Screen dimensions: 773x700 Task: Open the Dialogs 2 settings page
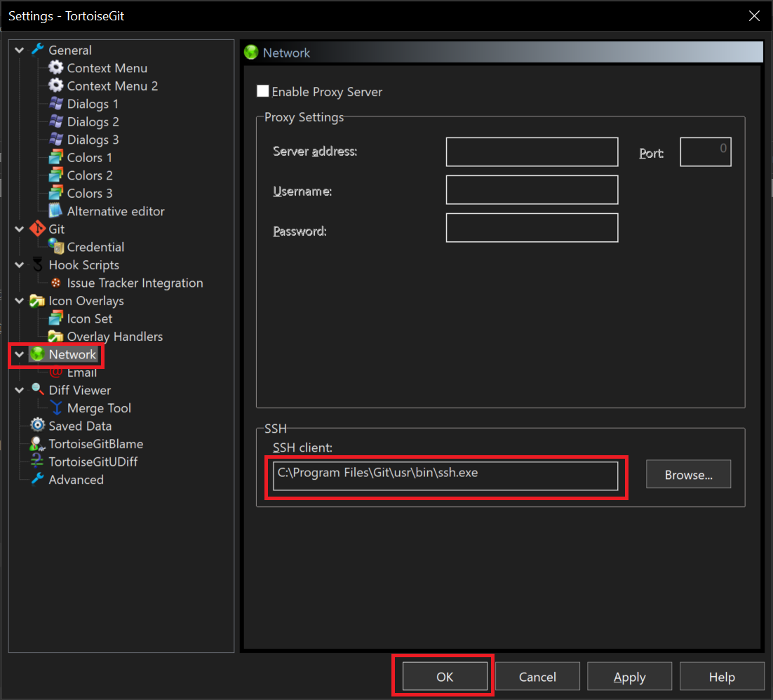click(x=93, y=122)
